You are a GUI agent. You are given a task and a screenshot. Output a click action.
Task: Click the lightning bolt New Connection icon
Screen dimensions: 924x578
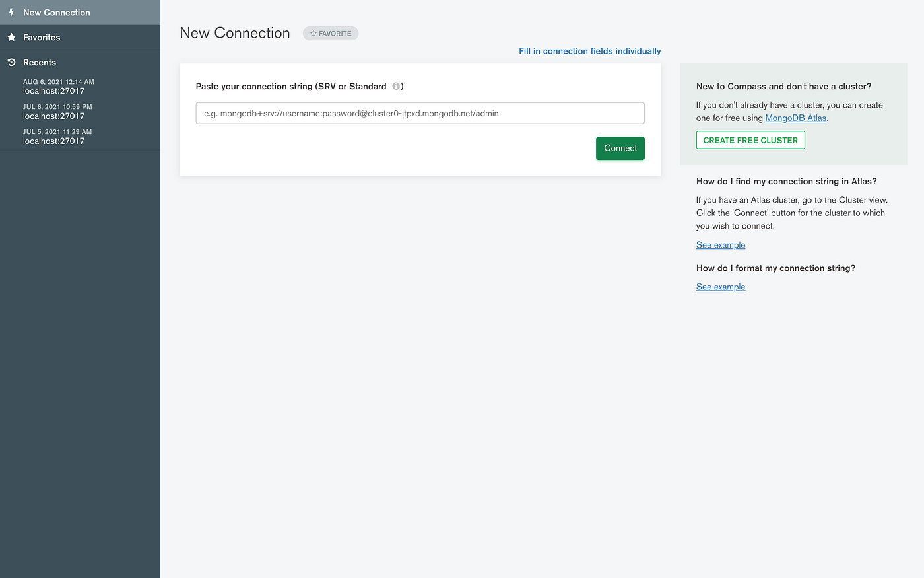[x=11, y=13]
